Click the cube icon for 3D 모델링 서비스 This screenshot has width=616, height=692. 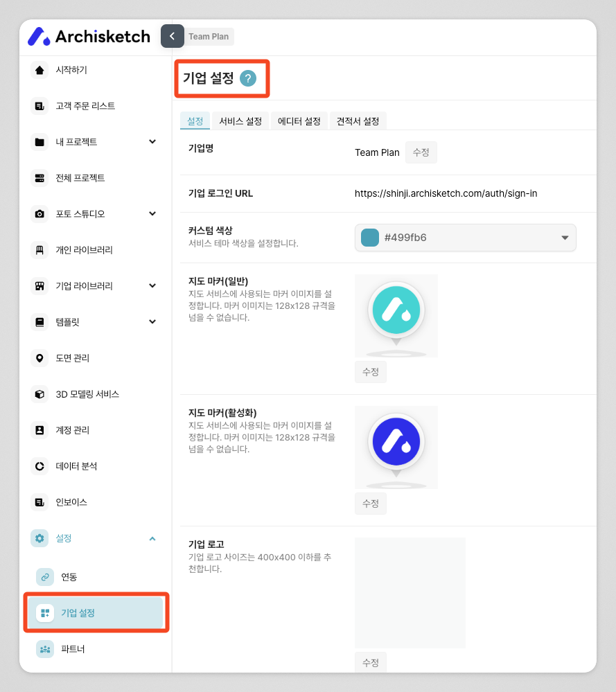click(39, 394)
